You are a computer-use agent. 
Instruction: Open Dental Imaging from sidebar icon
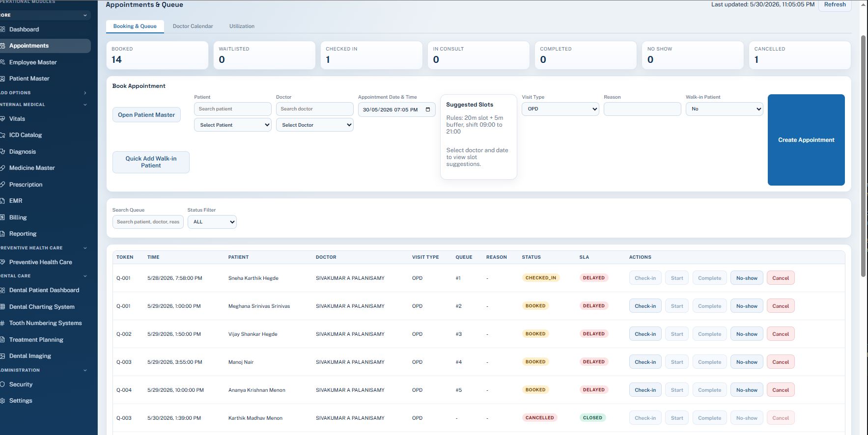pyautogui.click(x=2, y=356)
